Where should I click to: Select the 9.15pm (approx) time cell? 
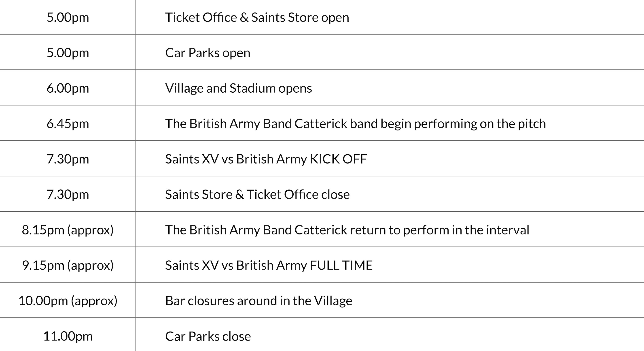pos(68,265)
